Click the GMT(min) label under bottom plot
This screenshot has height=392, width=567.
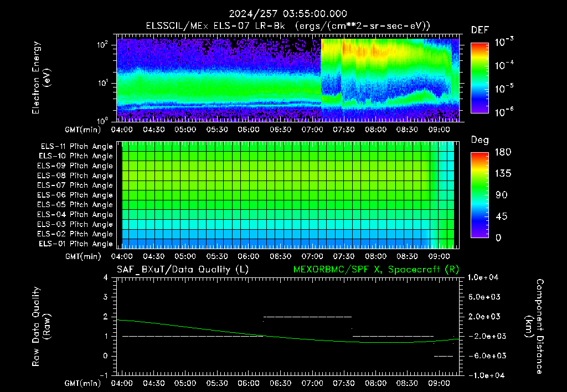pyautogui.click(x=83, y=383)
